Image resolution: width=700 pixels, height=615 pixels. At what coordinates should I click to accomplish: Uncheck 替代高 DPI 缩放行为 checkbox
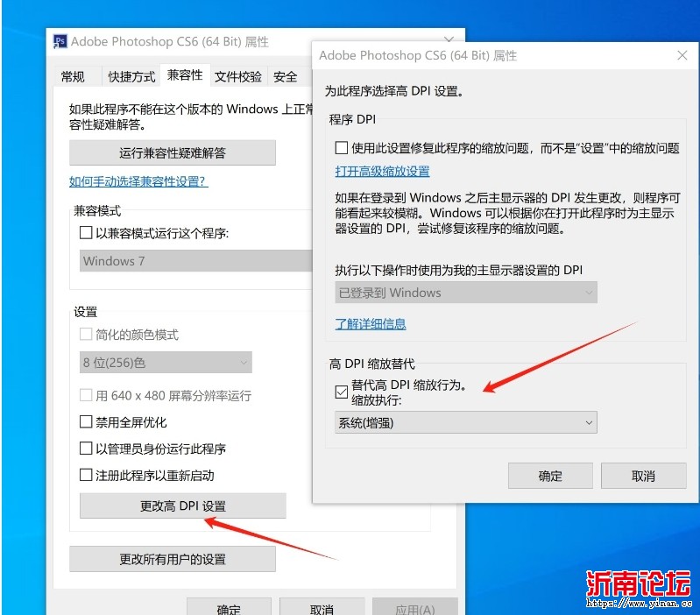(342, 392)
